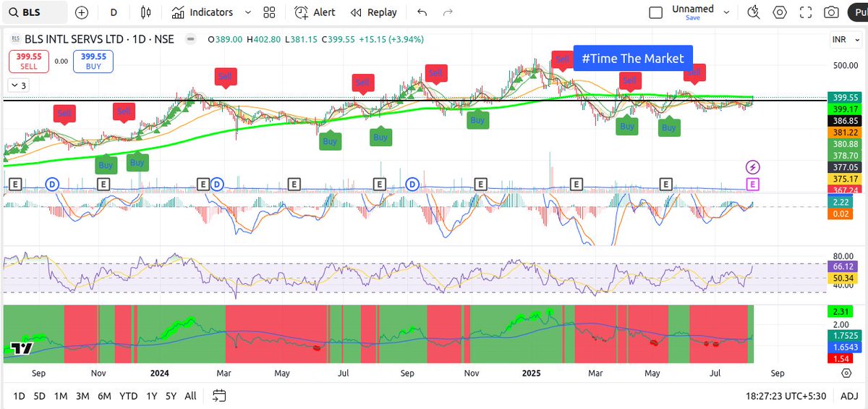Select the #Time The Market text label

[633, 59]
